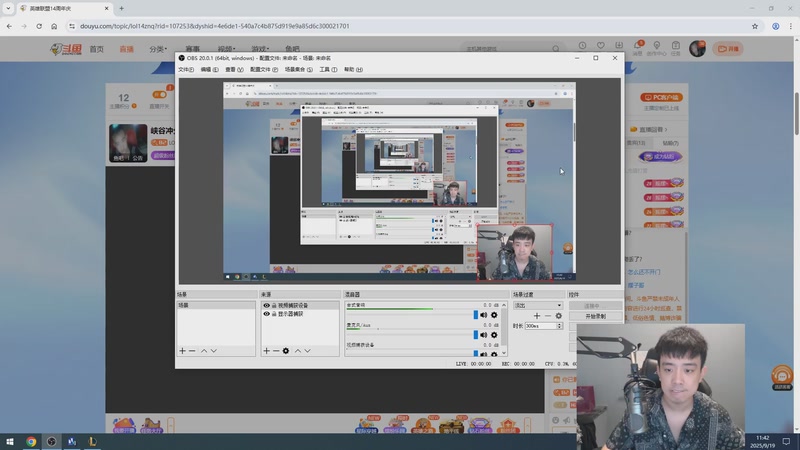Adjust the 麦克风/Aux volume slider handle

476,335
